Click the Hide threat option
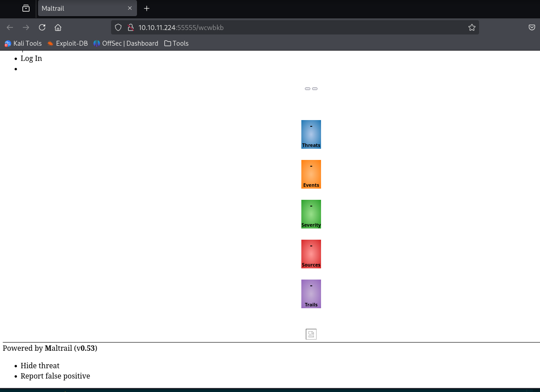Image resolution: width=540 pixels, height=392 pixels. (x=40, y=366)
